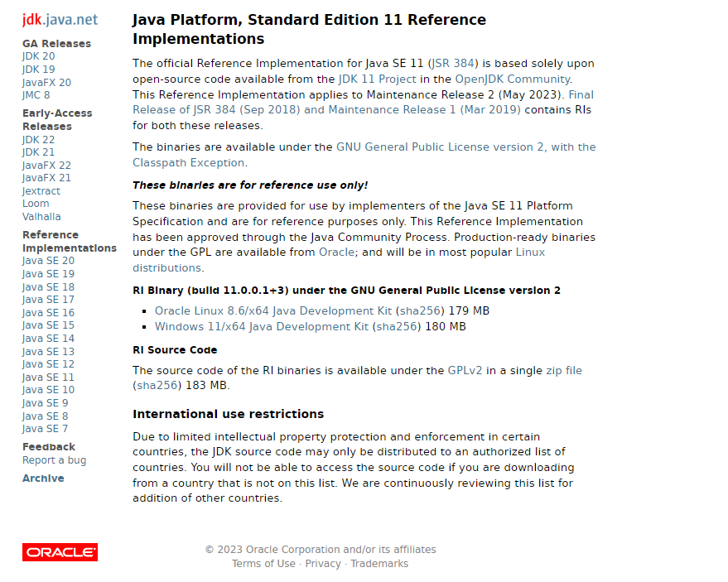
Task: Click the Reference Implementations sidebar heading
Action: pyautogui.click(x=70, y=242)
